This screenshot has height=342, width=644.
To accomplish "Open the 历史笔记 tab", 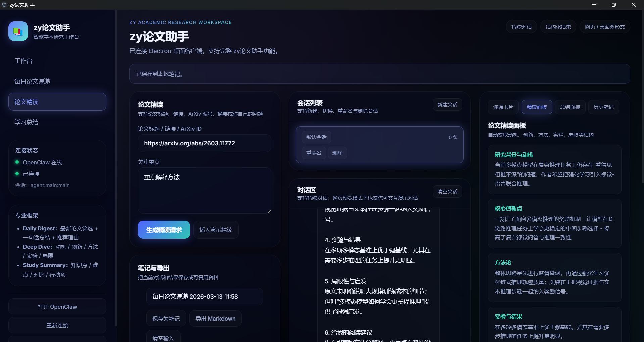I will tap(603, 107).
